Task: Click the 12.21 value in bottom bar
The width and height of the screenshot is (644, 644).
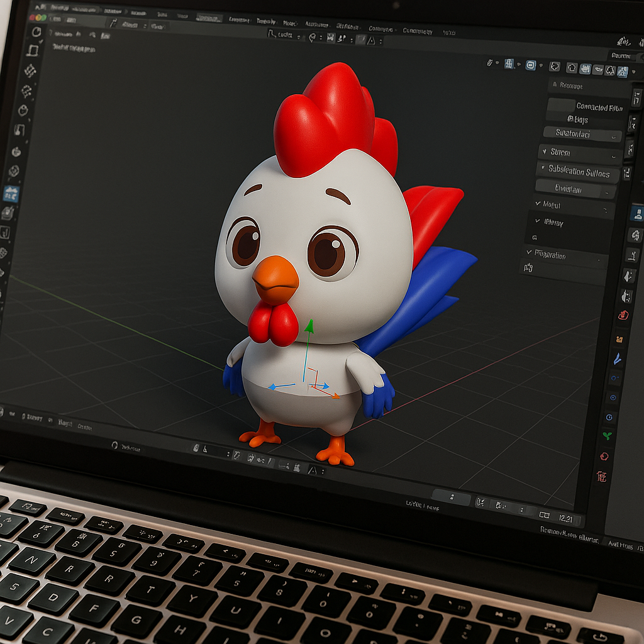Action: point(565,518)
